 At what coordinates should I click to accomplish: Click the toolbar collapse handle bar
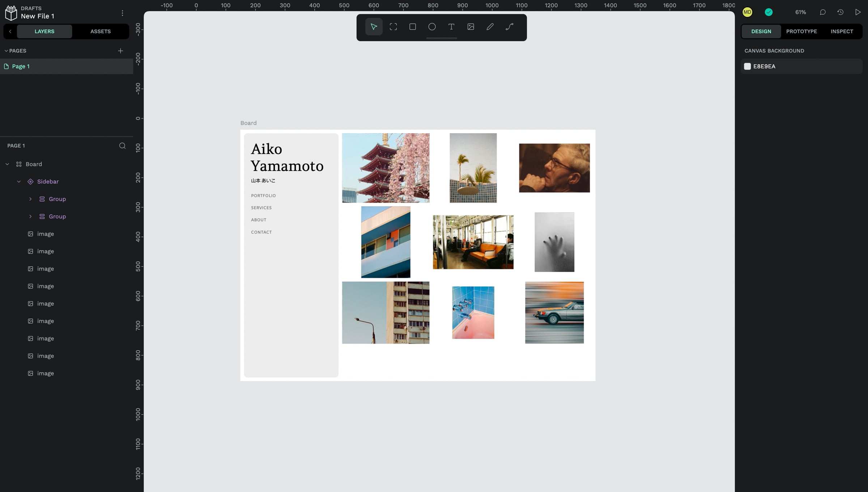click(x=442, y=38)
